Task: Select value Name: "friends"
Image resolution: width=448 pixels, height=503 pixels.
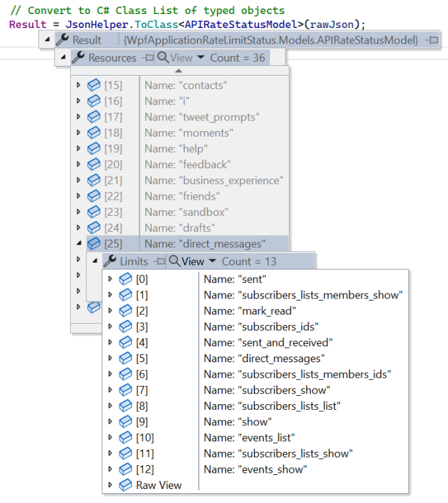Action: [182, 196]
